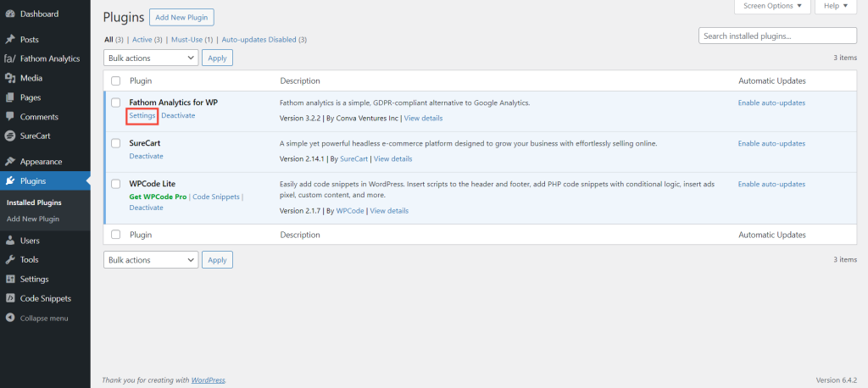The height and width of the screenshot is (388, 868).
Task: Click the Add New Plugin button at top
Action: [181, 17]
